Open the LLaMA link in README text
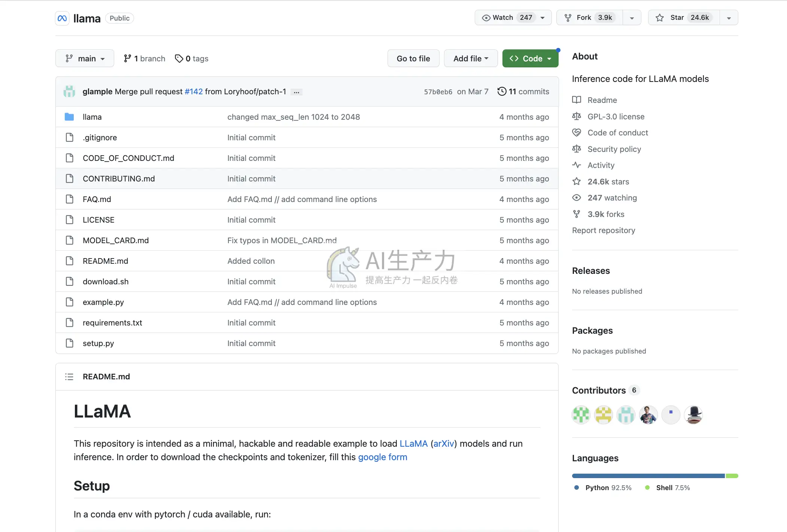This screenshot has width=787, height=532. click(x=413, y=443)
